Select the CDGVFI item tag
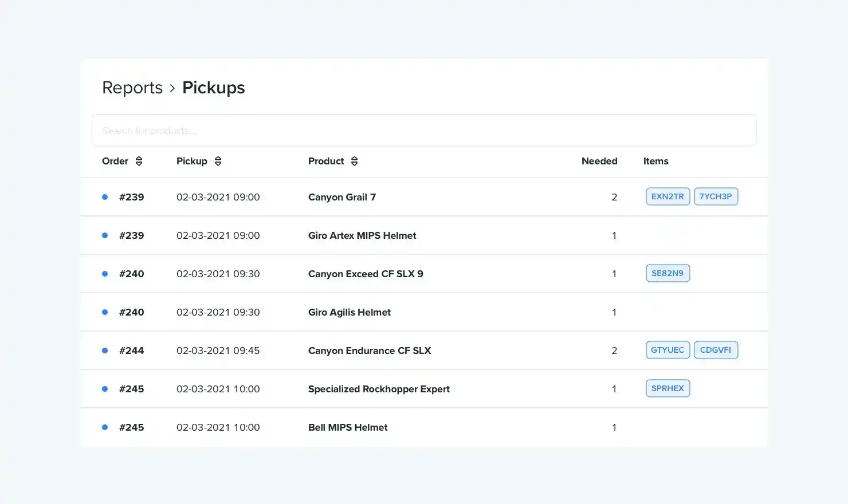 [716, 349]
